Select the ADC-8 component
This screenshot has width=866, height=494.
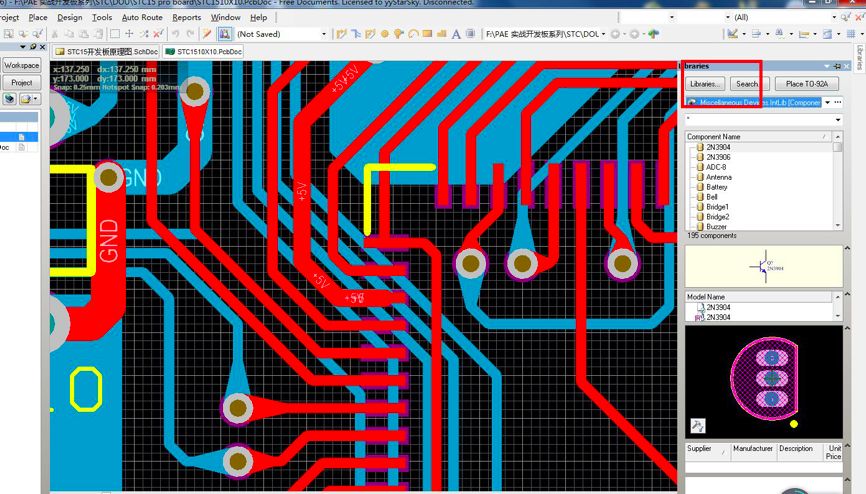[x=716, y=167]
